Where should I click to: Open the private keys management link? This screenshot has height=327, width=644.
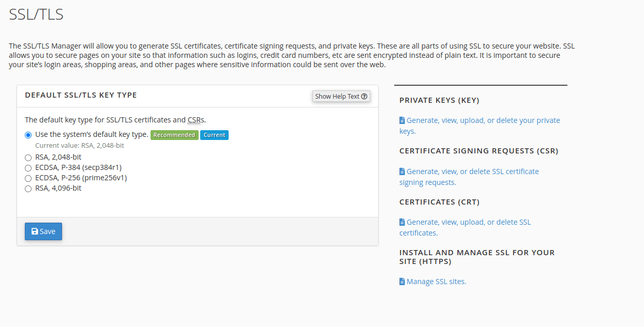481,120
